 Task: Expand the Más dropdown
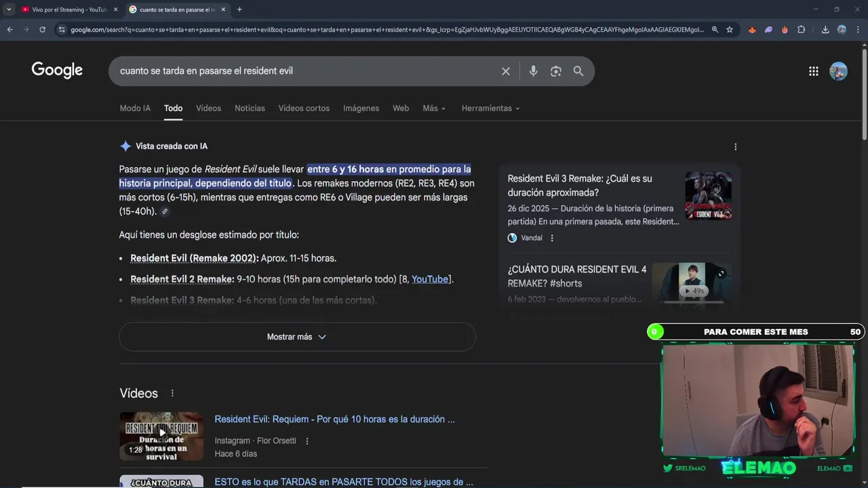point(434,108)
